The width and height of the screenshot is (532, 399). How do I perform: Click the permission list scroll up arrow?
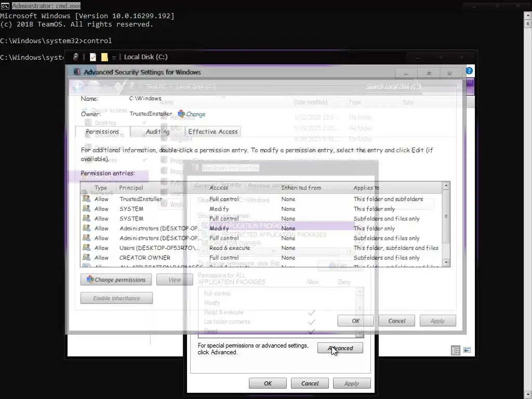(x=446, y=186)
